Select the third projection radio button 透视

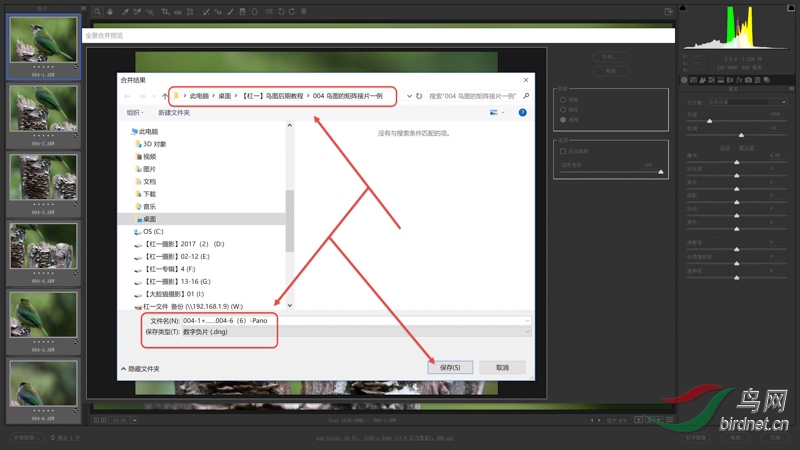[565, 118]
